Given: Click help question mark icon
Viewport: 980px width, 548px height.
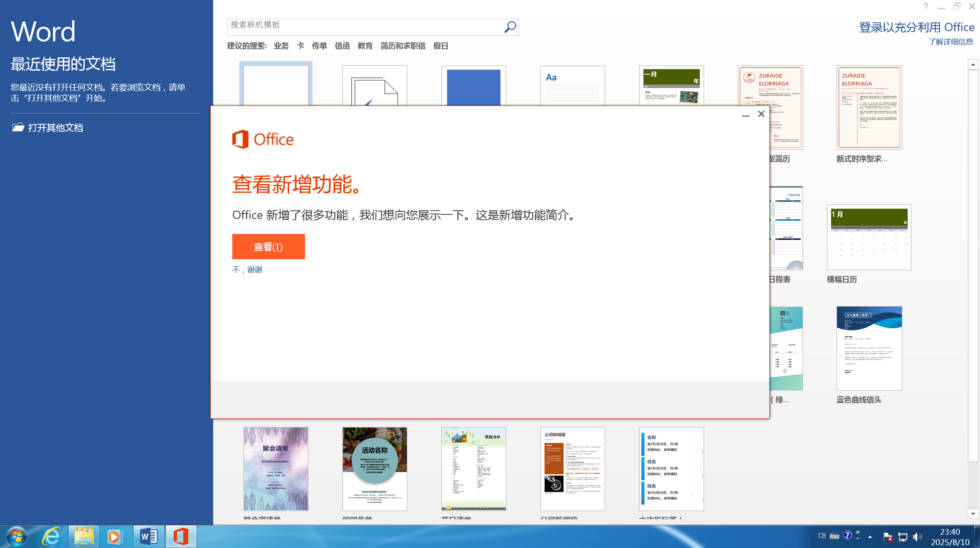Looking at the screenshot, I should click(x=926, y=6).
